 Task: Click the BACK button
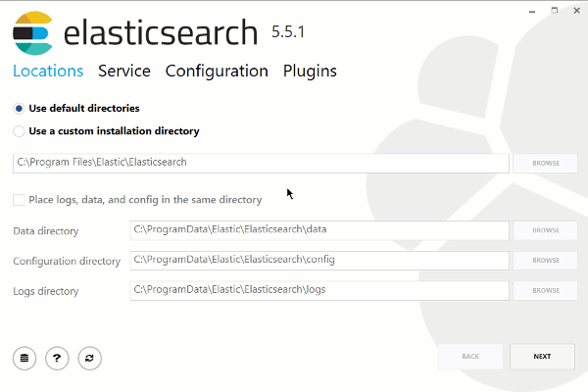470,357
